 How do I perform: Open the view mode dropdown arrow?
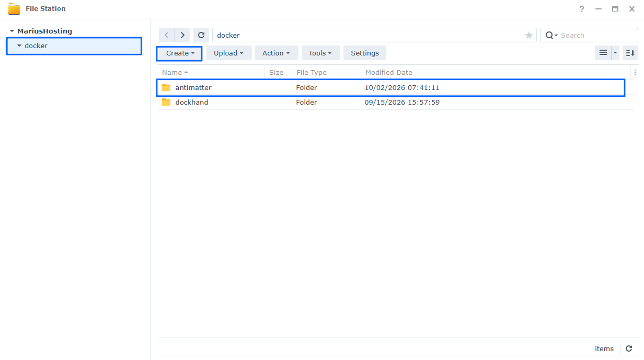pyautogui.click(x=615, y=53)
